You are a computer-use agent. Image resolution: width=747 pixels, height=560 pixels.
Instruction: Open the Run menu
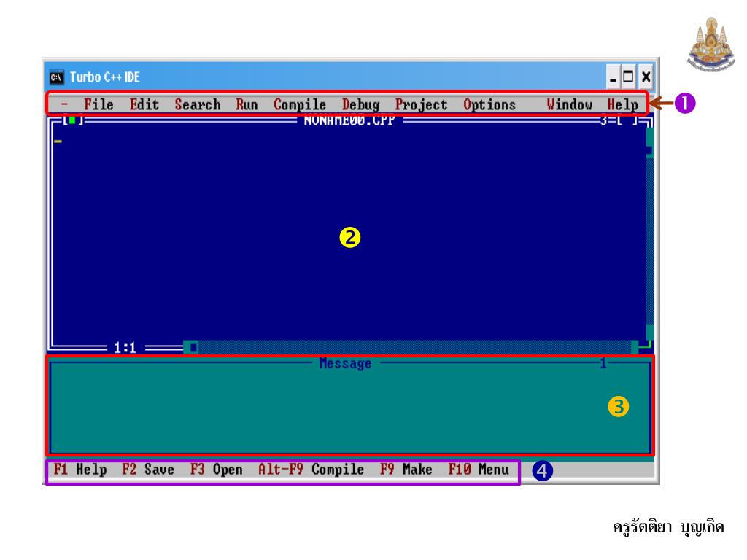pos(247,104)
